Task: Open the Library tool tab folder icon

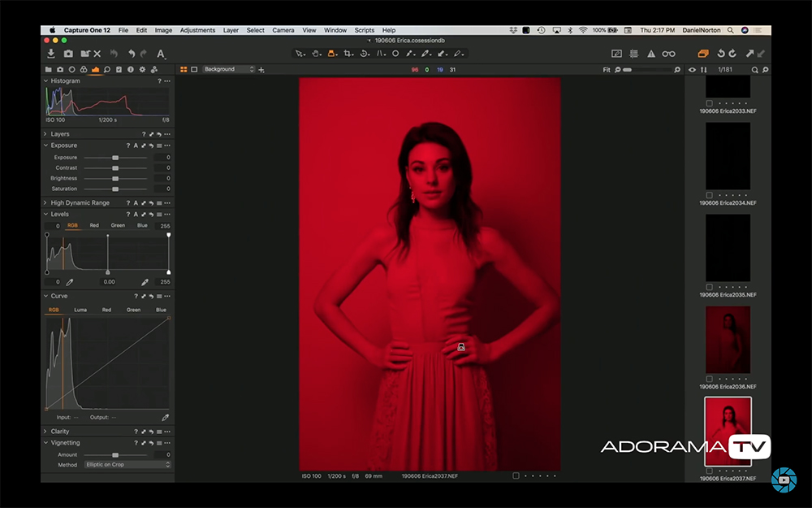Action: (49, 69)
